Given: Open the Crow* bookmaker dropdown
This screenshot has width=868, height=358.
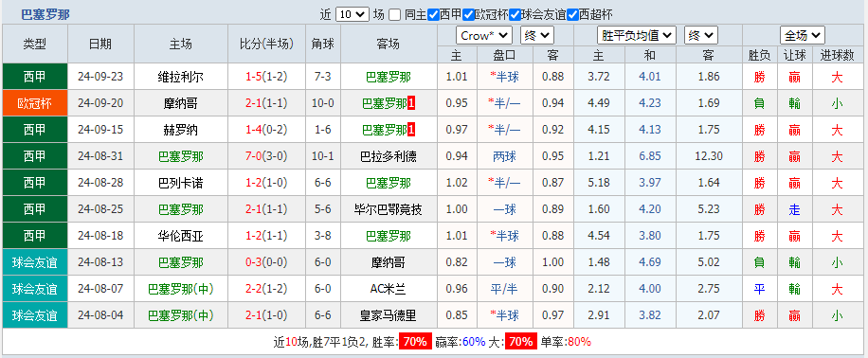Looking at the screenshot, I should [x=484, y=36].
